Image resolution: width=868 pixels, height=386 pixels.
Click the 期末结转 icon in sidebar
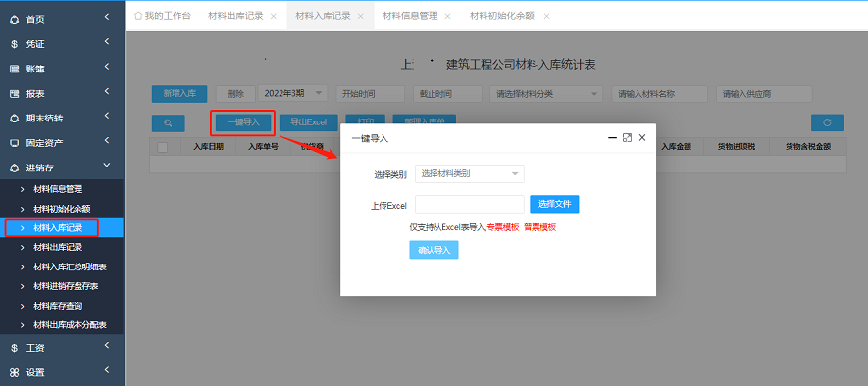click(x=15, y=119)
